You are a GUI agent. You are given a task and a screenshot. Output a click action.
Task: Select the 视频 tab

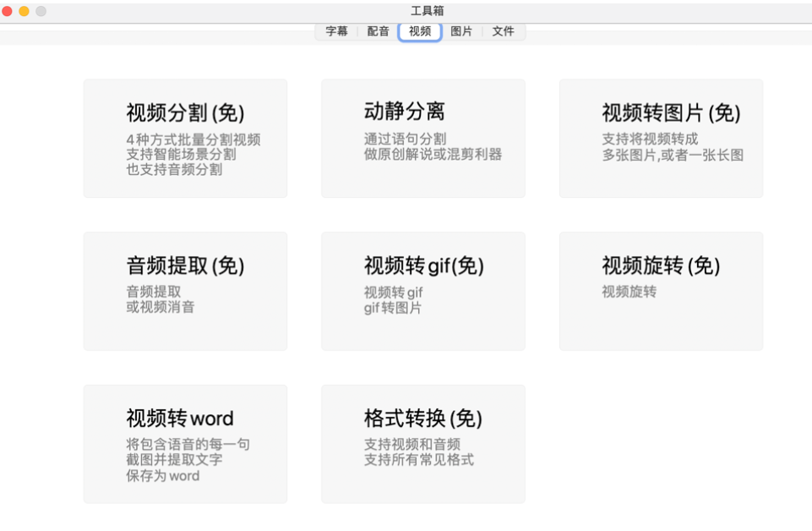click(420, 31)
